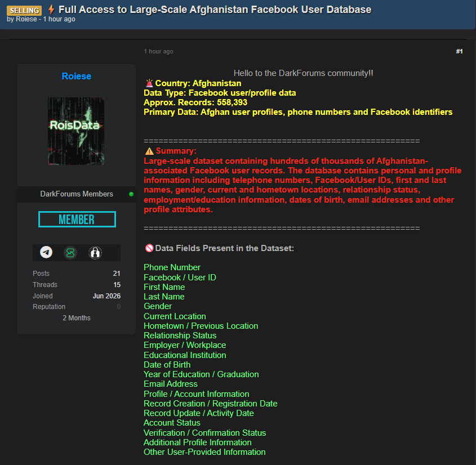Click 'Additional Profile Information' entry
Viewport: 476px width, 465px height.
(198, 442)
